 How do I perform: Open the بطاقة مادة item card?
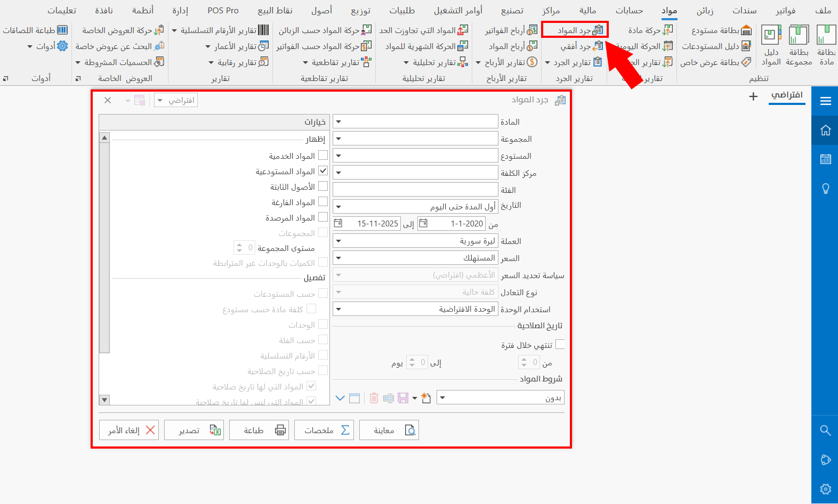click(826, 45)
